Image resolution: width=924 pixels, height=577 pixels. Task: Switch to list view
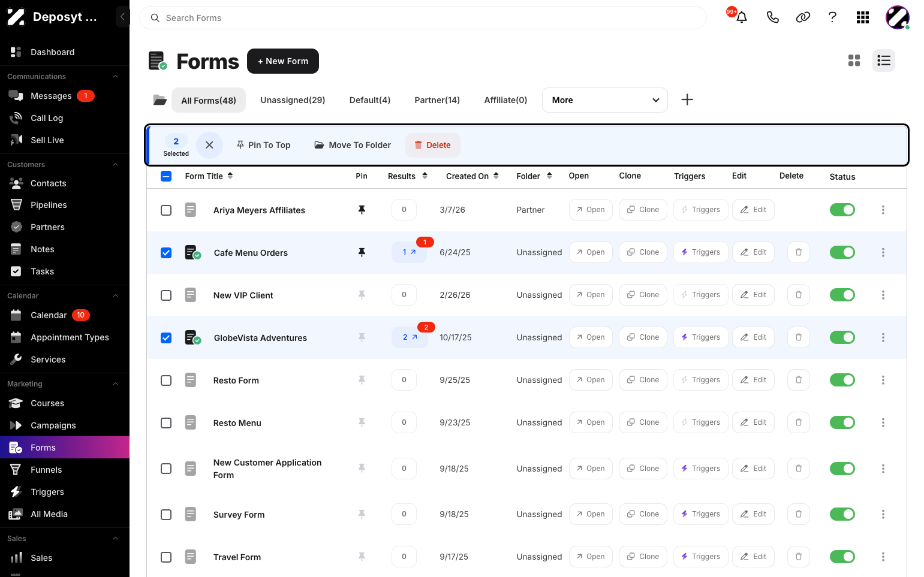(884, 61)
